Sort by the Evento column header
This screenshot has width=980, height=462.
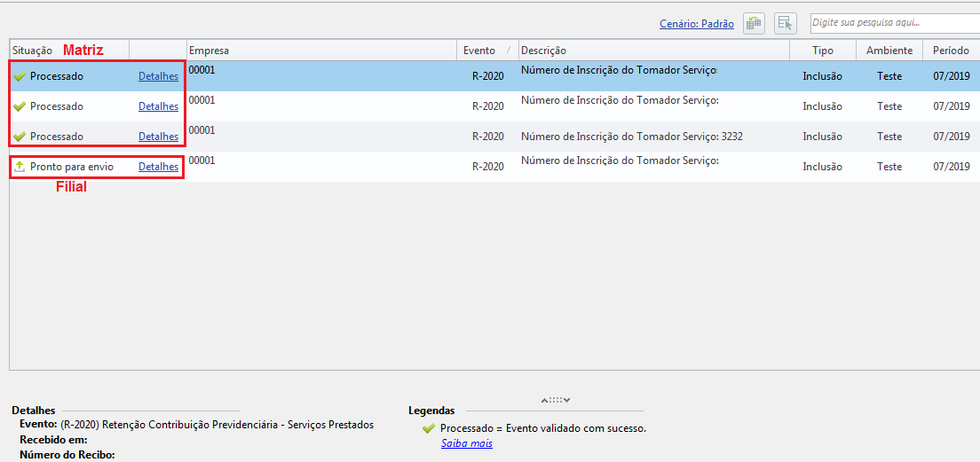coord(487,51)
